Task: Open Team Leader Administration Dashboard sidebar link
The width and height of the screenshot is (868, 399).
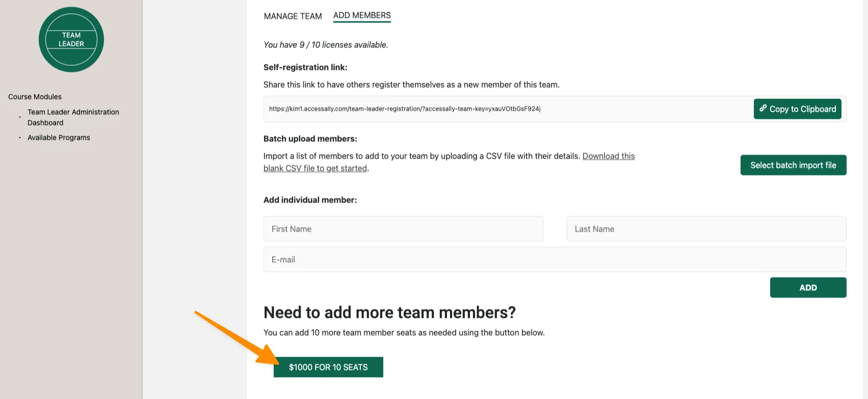Action: click(73, 117)
